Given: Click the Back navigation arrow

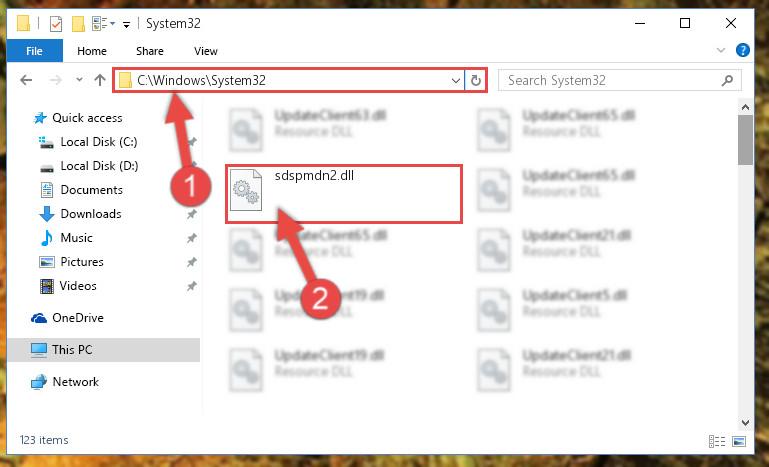Looking at the screenshot, I should 26,80.
